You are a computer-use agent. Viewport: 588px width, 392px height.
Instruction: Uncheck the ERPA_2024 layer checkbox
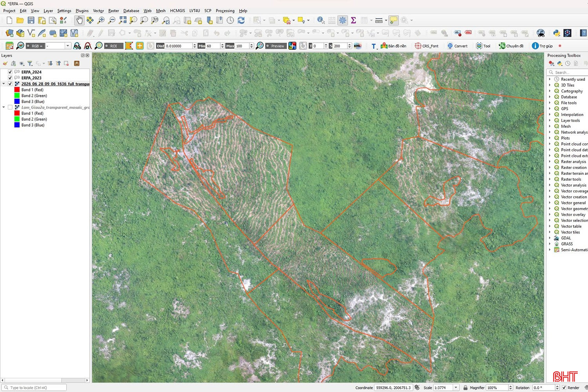tap(10, 72)
